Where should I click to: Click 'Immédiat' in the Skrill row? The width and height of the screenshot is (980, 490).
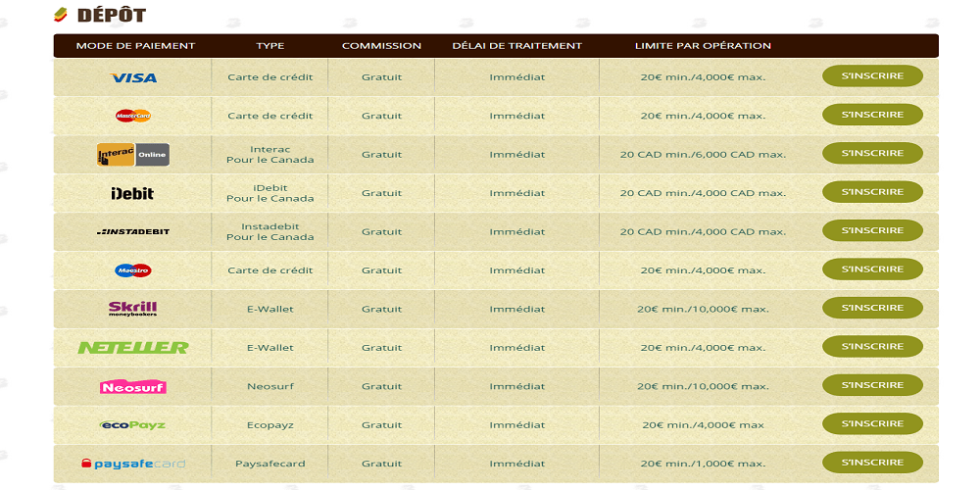pos(516,309)
